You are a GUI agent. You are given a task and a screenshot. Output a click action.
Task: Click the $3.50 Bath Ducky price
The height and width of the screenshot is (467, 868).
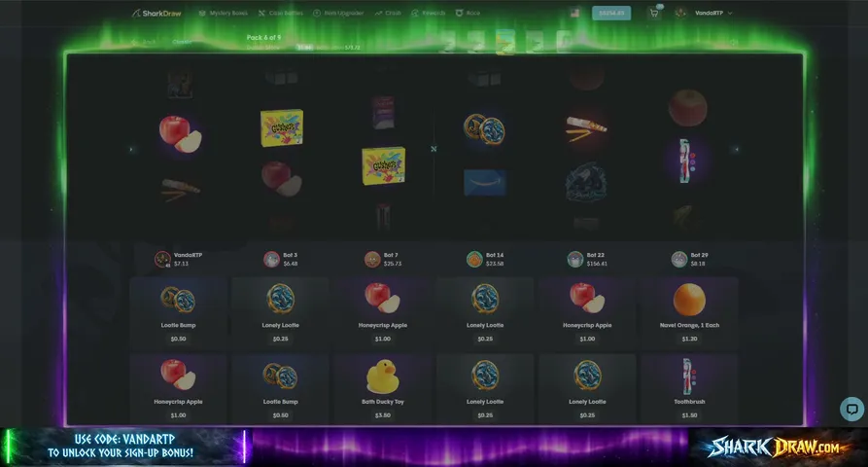(383, 414)
